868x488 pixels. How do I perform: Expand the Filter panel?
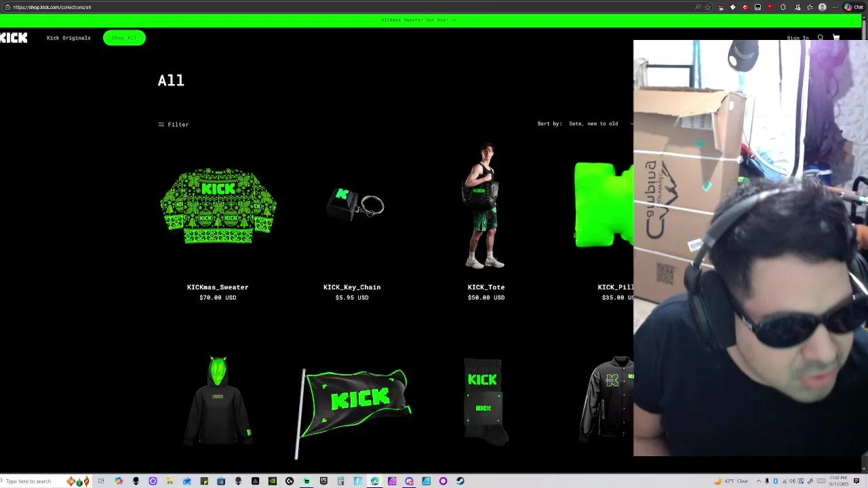pyautogui.click(x=174, y=125)
